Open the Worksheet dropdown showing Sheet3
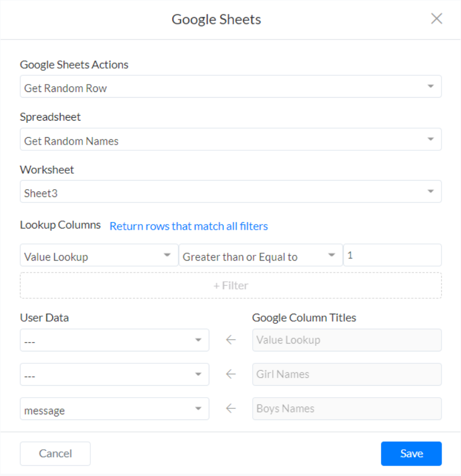This screenshot has height=476, width=461. (230, 192)
